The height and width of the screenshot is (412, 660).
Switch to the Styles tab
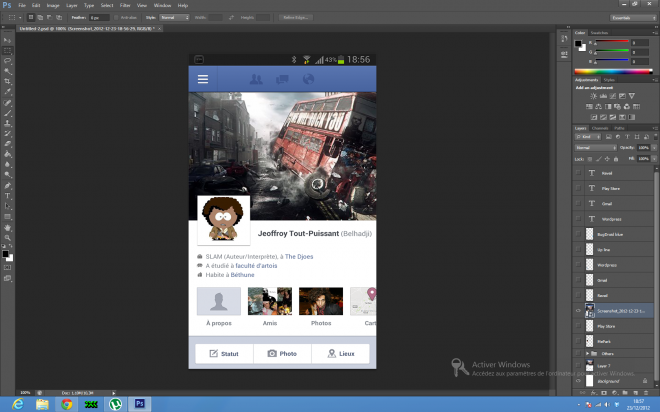click(x=609, y=80)
